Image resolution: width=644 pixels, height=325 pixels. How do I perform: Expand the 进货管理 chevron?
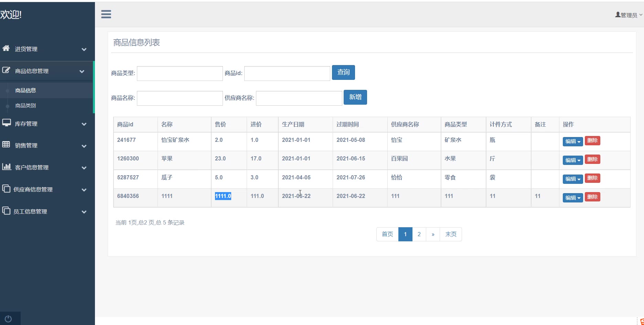coord(84,50)
